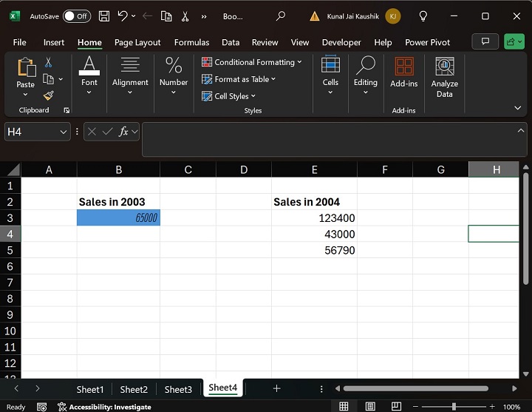Add a new sheet with plus button
532x412 pixels.
(276, 388)
